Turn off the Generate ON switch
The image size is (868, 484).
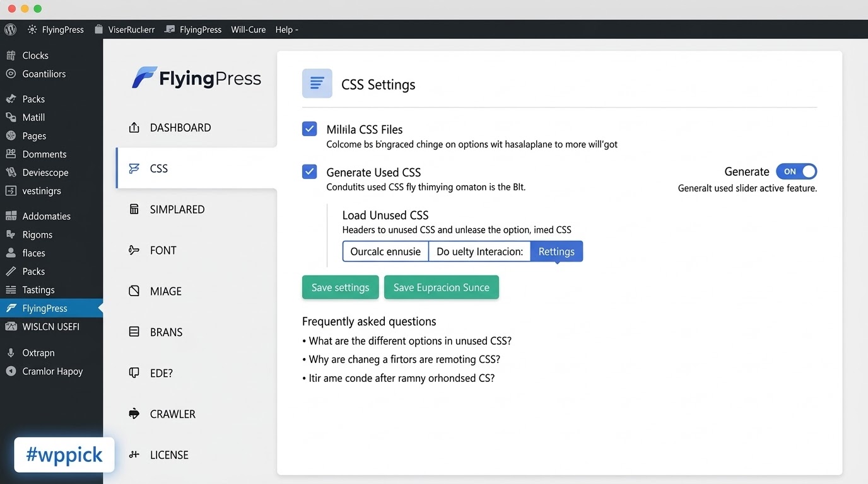click(796, 171)
